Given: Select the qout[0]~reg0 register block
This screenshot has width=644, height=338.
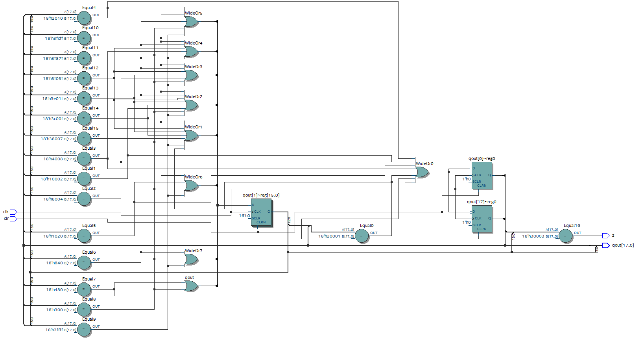Looking at the screenshot, I should pos(482,176).
